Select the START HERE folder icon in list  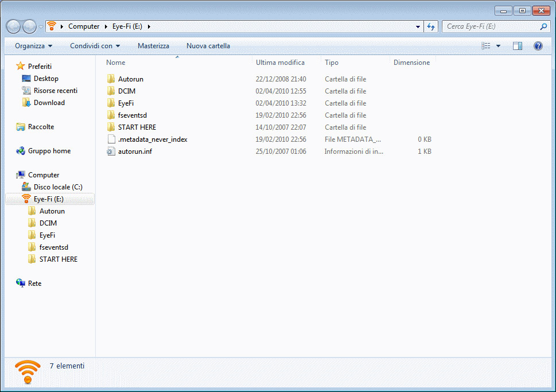(111, 127)
